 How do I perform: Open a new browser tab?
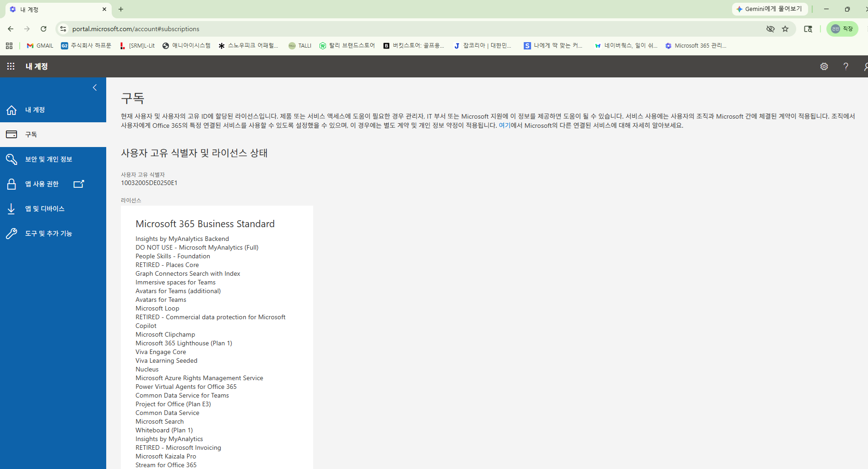tap(121, 9)
